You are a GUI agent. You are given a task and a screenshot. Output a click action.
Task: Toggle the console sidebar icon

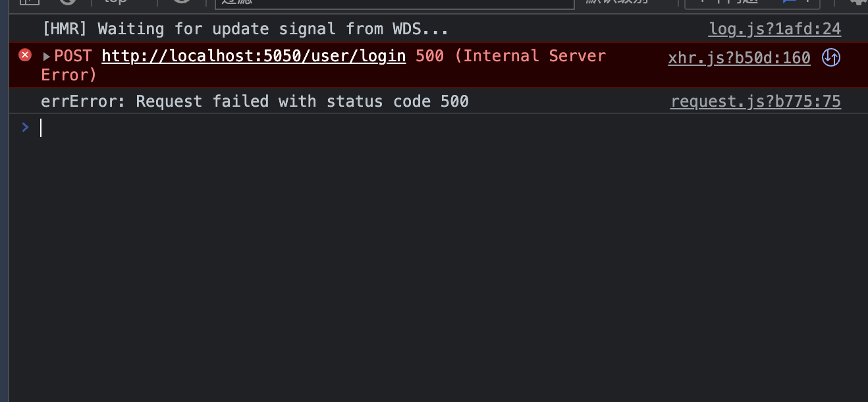pyautogui.click(x=29, y=2)
